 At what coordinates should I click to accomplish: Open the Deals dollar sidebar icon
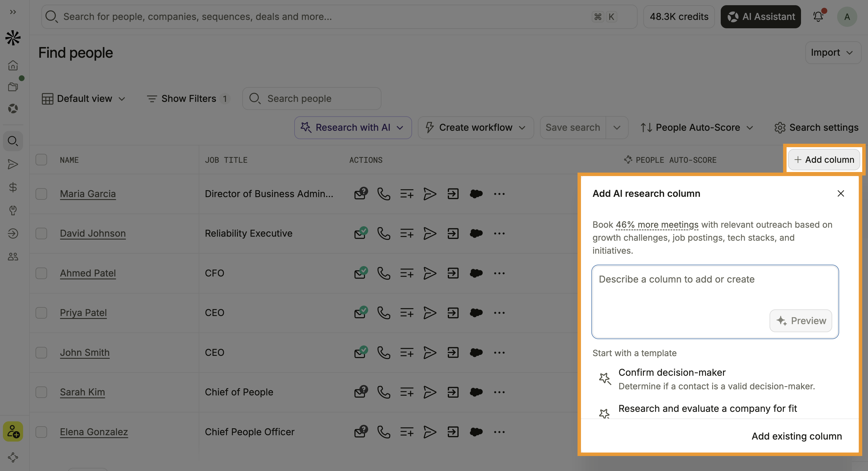click(13, 187)
